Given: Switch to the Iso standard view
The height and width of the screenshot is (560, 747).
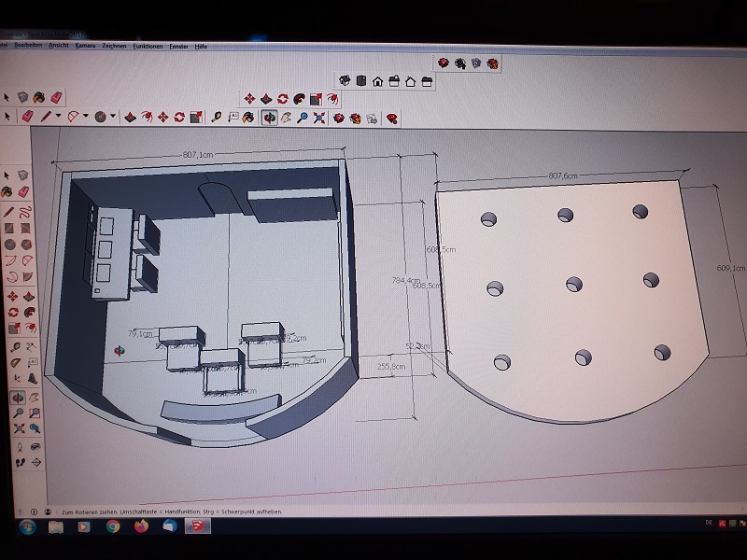Looking at the screenshot, I should [x=344, y=81].
